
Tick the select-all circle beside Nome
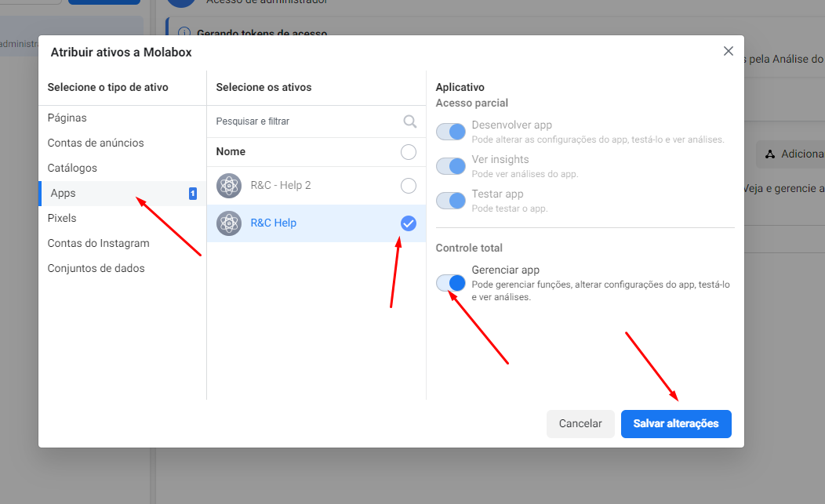[409, 152]
